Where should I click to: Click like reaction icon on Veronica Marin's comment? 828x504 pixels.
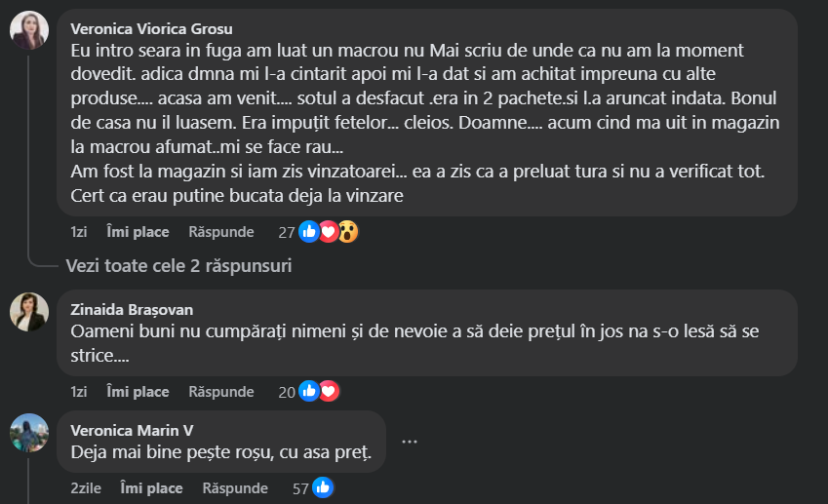[x=323, y=487]
